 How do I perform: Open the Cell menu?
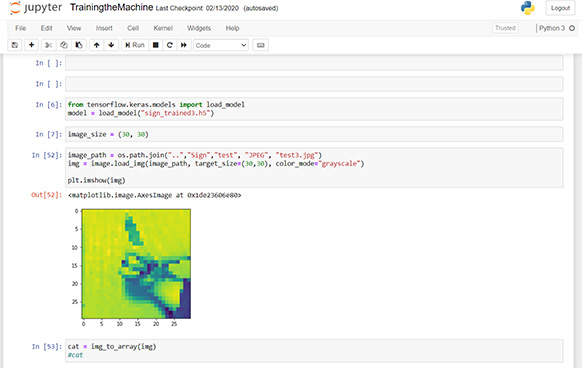(x=133, y=28)
